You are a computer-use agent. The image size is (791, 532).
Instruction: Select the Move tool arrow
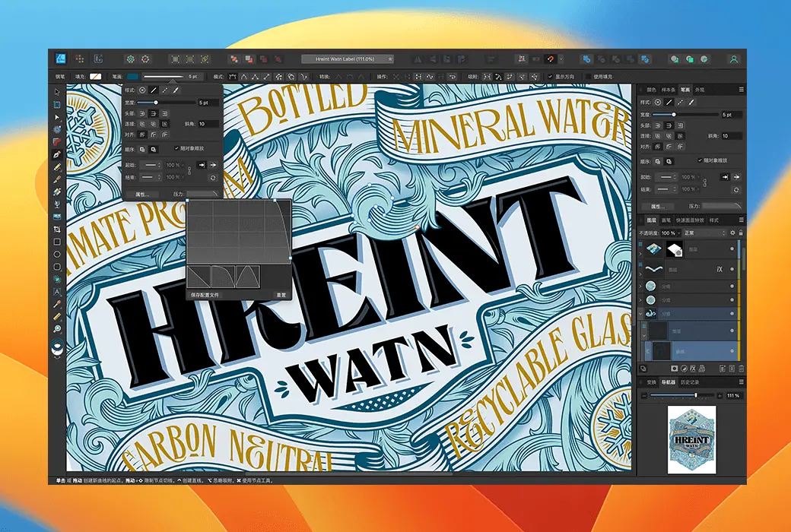click(57, 92)
